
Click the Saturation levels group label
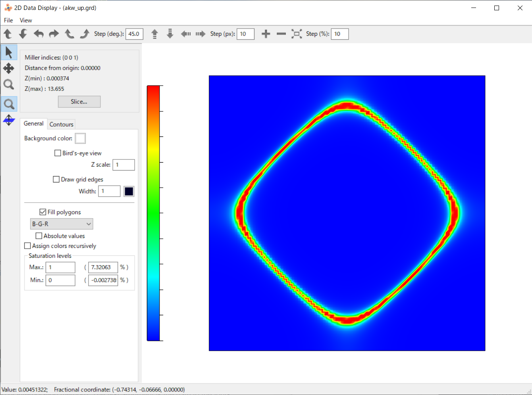tap(50, 256)
